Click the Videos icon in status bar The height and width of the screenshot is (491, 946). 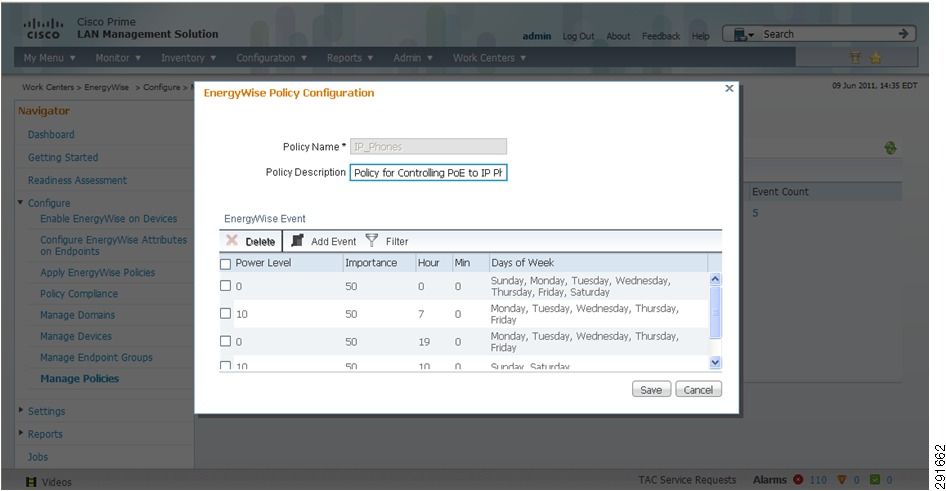click(x=31, y=482)
